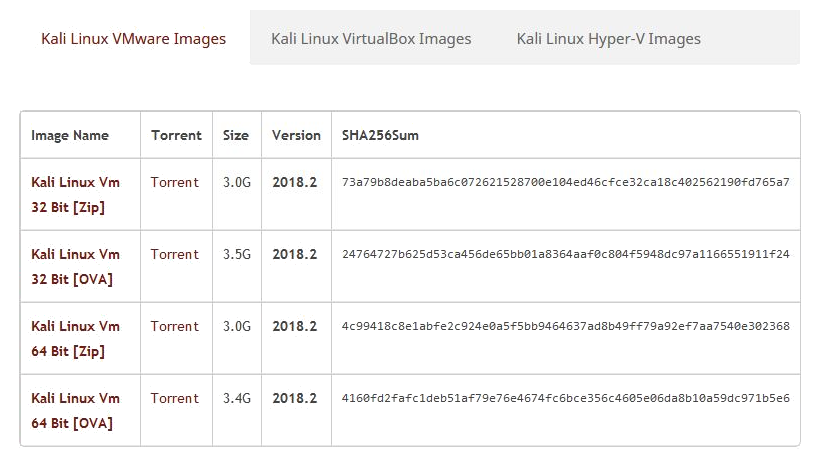Open Kali Linux Vm 64 Bit Zip link
This screenshot has width=818, height=460.
(x=75, y=339)
